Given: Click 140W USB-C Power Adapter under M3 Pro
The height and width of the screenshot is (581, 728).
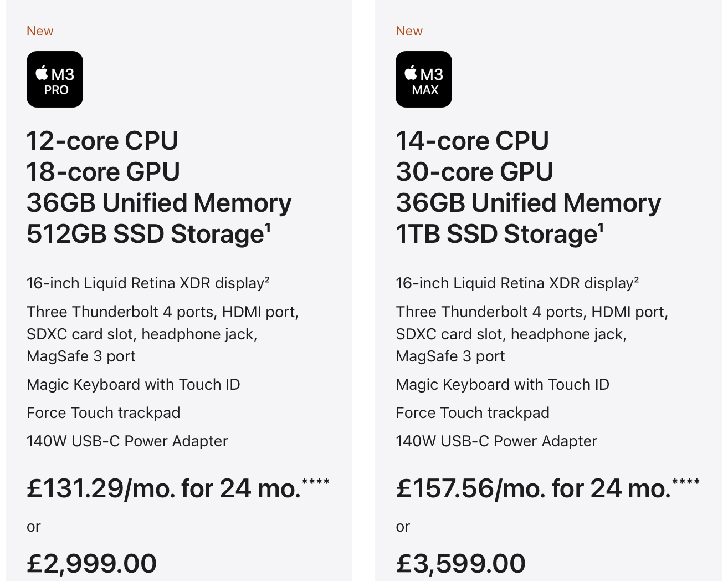Looking at the screenshot, I should coord(127,441).
